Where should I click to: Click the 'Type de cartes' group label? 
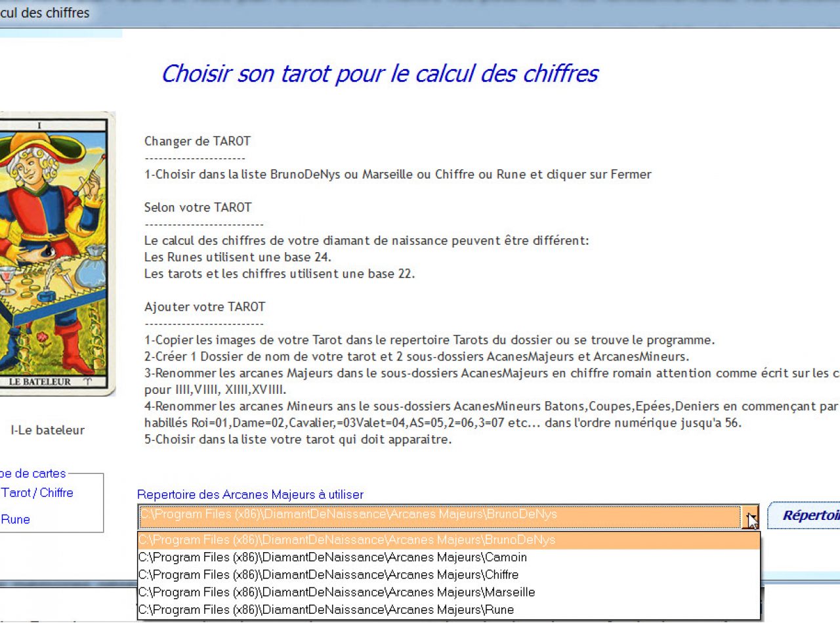point(33,474)
